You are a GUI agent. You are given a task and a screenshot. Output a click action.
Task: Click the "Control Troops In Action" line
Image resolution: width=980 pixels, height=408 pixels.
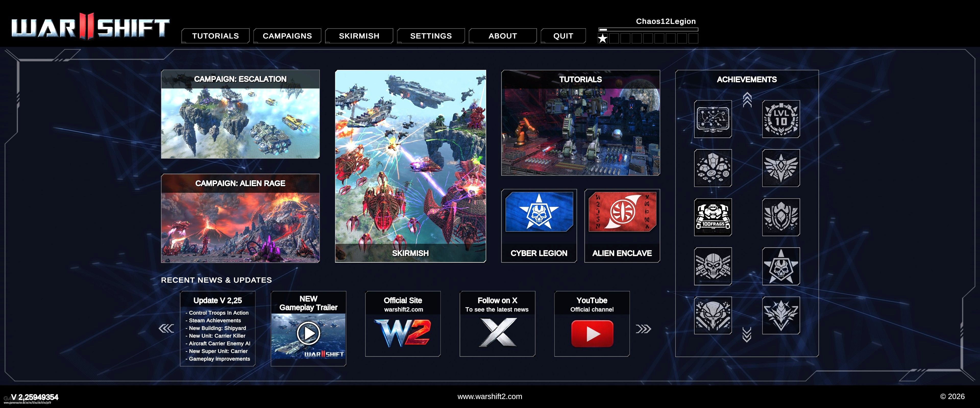pyautogui.click(x=217, y=313)
